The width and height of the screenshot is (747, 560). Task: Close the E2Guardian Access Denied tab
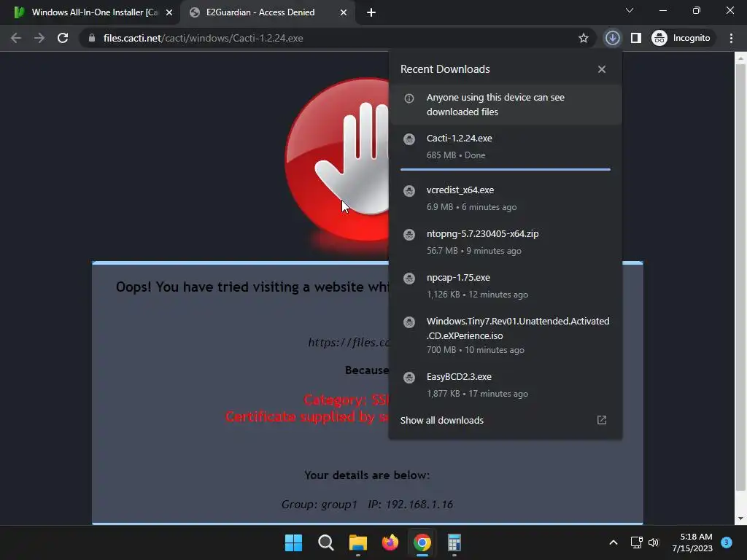(344, 13)
